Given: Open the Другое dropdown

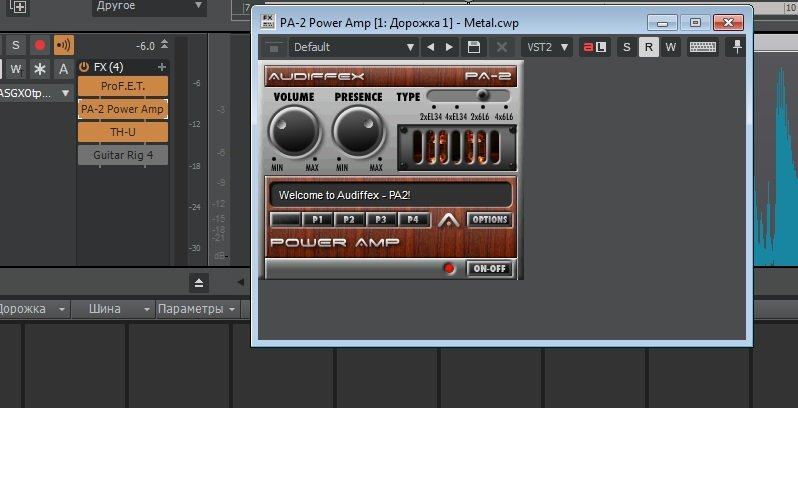Looking at the screenshot, I should coord(150,6).
